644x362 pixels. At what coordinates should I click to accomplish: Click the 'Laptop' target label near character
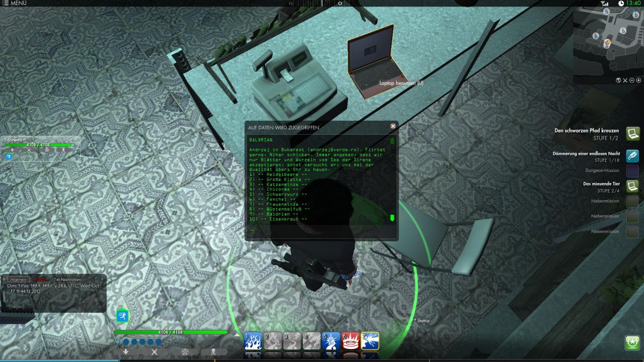423,320
